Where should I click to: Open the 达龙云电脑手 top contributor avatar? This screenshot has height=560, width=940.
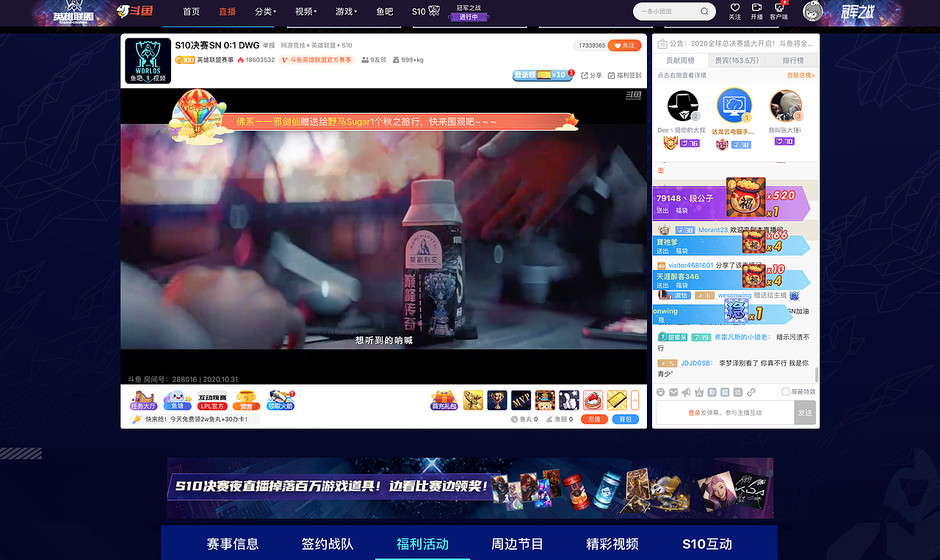(x=734, y=106)
